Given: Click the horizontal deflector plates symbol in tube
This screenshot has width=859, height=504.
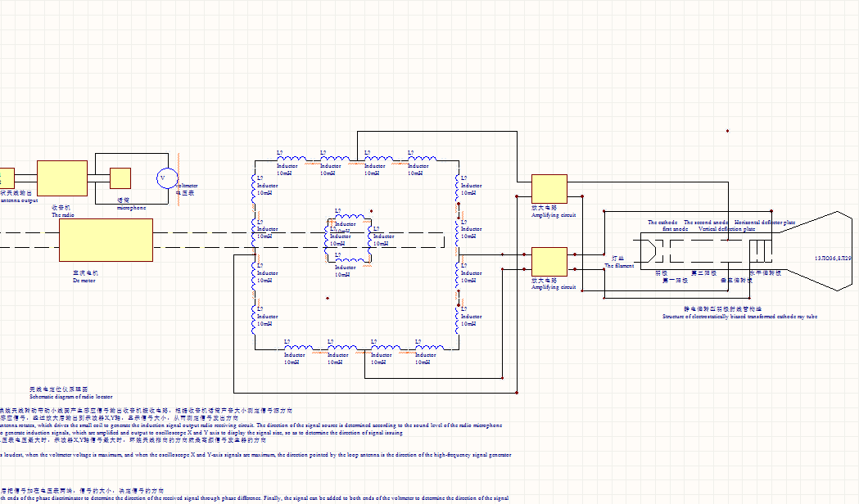Looking at the screenshot, I should (x=761, y=251).
